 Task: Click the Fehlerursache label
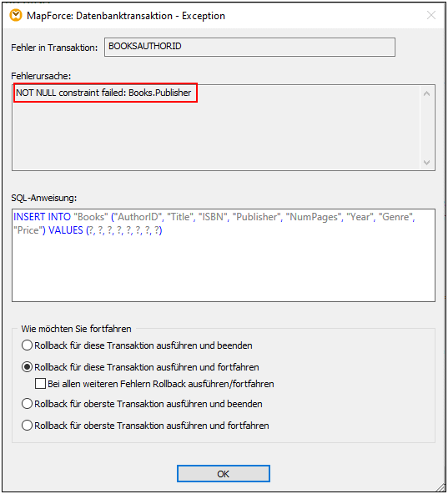pos(41,76)
